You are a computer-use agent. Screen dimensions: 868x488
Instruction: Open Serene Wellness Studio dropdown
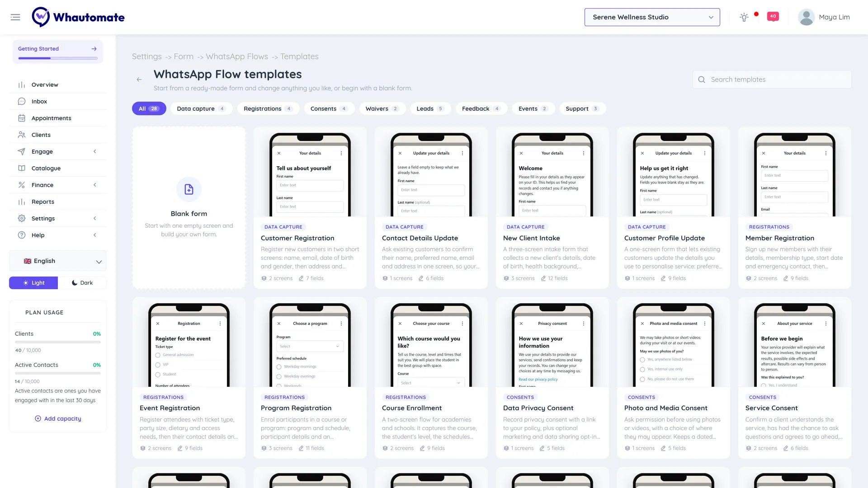(652, 17)
